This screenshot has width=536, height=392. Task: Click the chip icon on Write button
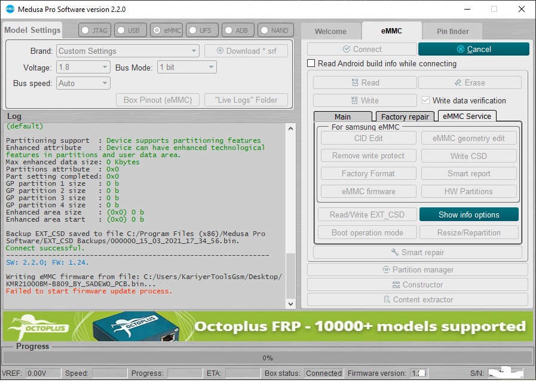(x=354, y=100)
